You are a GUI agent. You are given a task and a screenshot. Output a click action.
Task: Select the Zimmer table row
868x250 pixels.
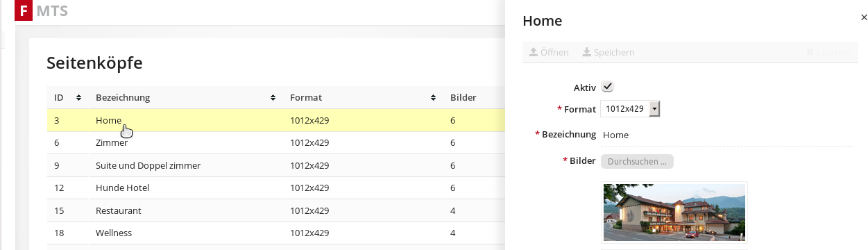point(275,142)
